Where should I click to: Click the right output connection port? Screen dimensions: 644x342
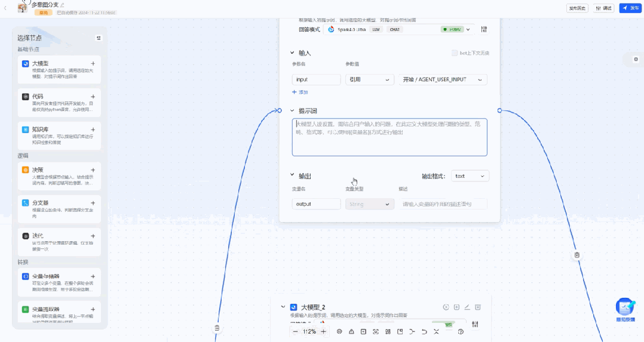(499, 110)
